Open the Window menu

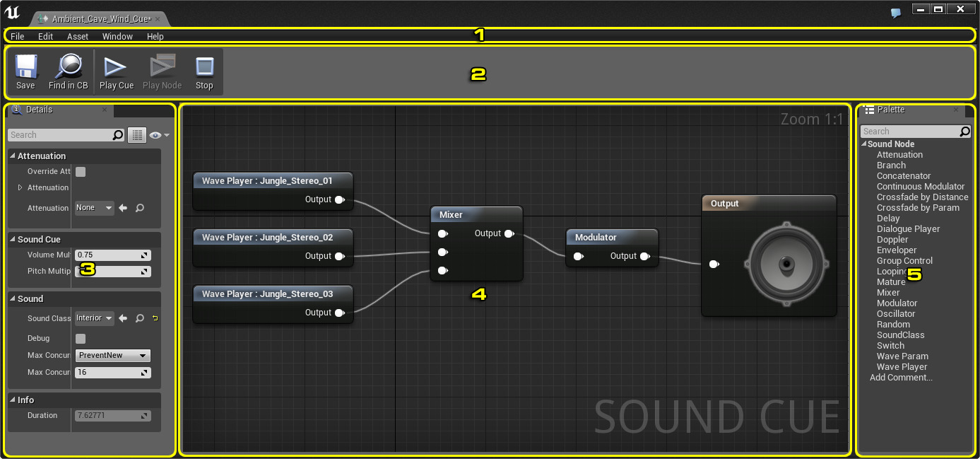tap(117, 36)
